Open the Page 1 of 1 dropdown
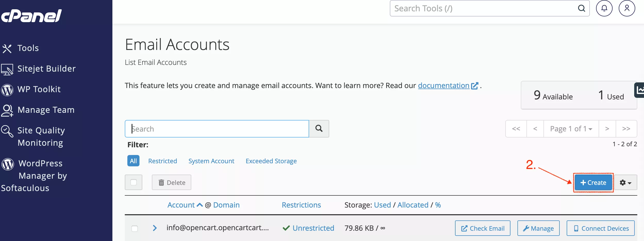 pyautogui.click(x=571, y=129)
